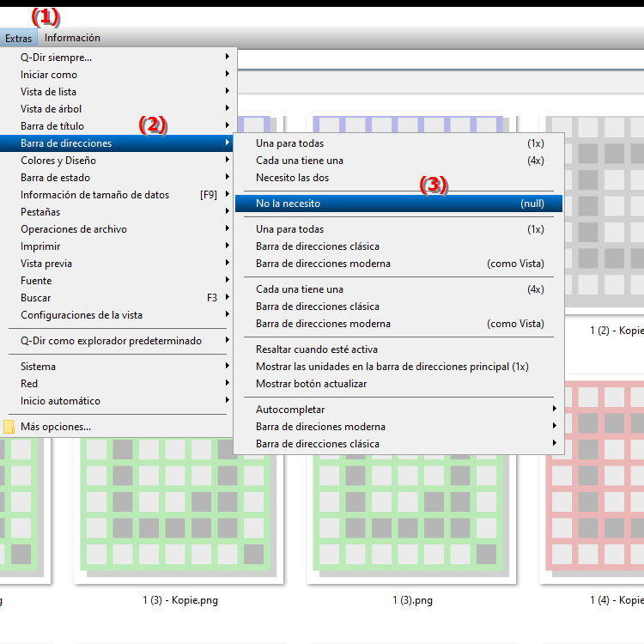Open Vista de lista submenu
This screenshot has height=644, width=644.
[118, 92]
